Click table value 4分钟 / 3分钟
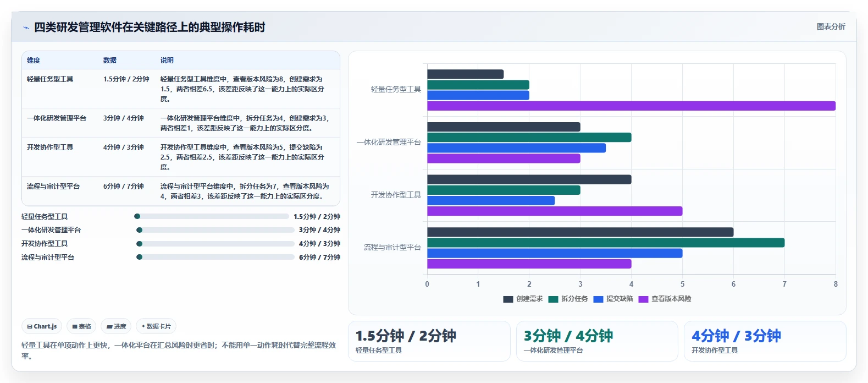 click(x=124, y=147)
